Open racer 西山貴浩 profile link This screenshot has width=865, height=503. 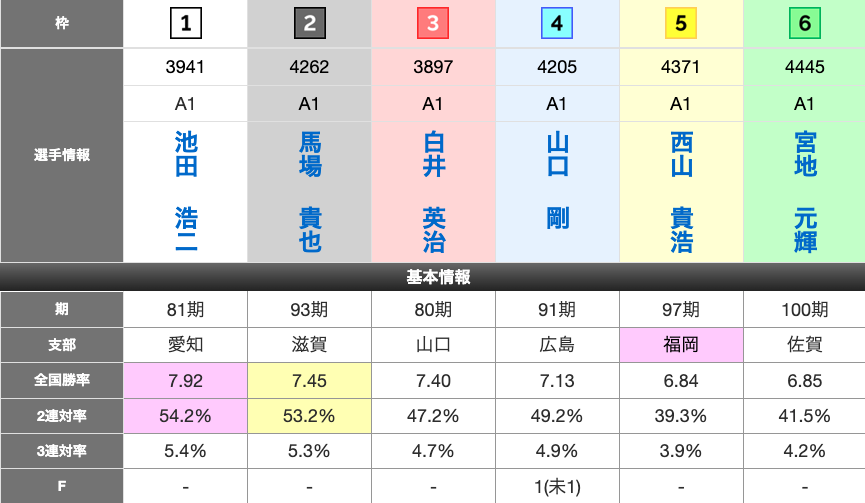click(681, 191)
